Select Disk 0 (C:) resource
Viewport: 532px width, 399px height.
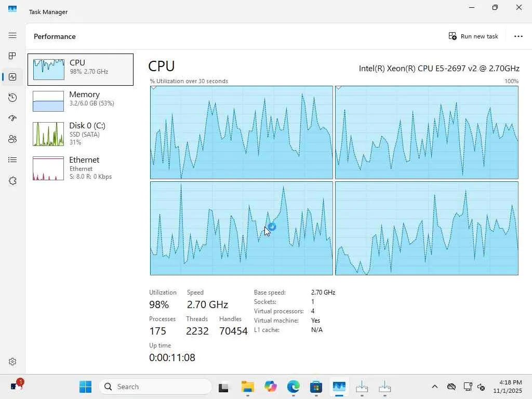click(x=81, y=134)
